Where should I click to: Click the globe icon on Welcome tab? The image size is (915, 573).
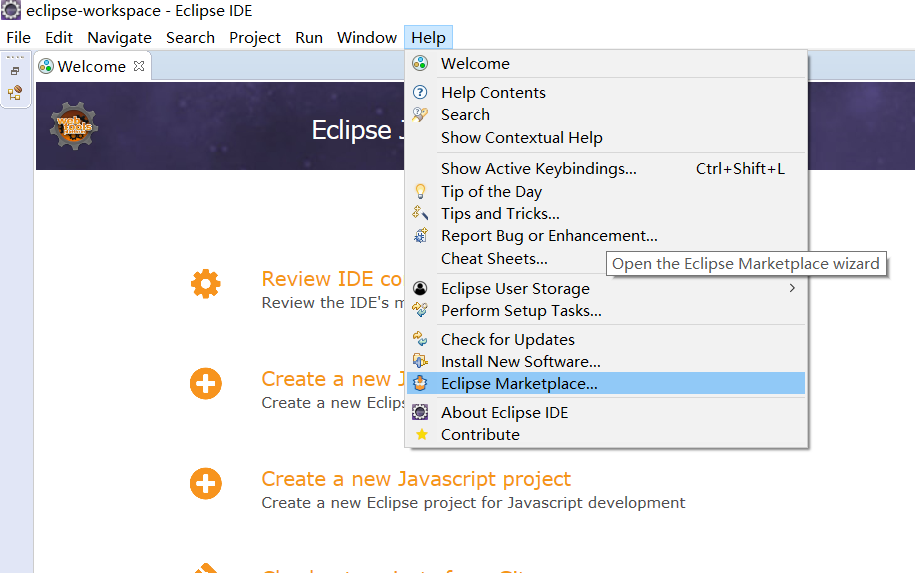46,67
